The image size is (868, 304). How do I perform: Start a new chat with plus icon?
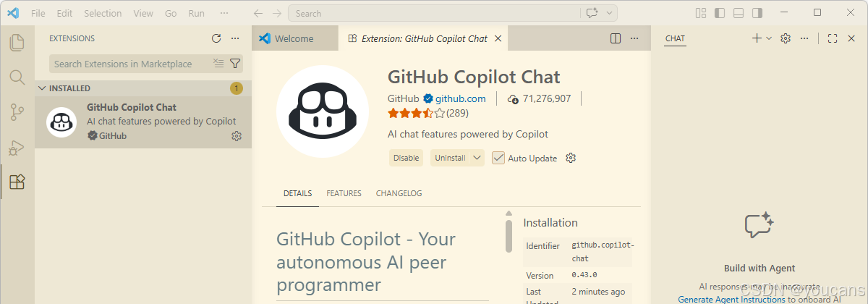click(757, 38)
